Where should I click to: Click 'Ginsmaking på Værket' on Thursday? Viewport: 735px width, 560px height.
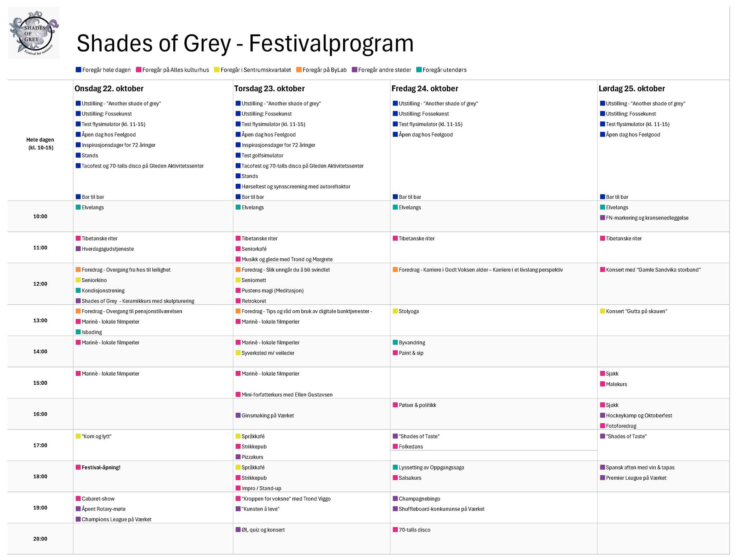(268, 415)
